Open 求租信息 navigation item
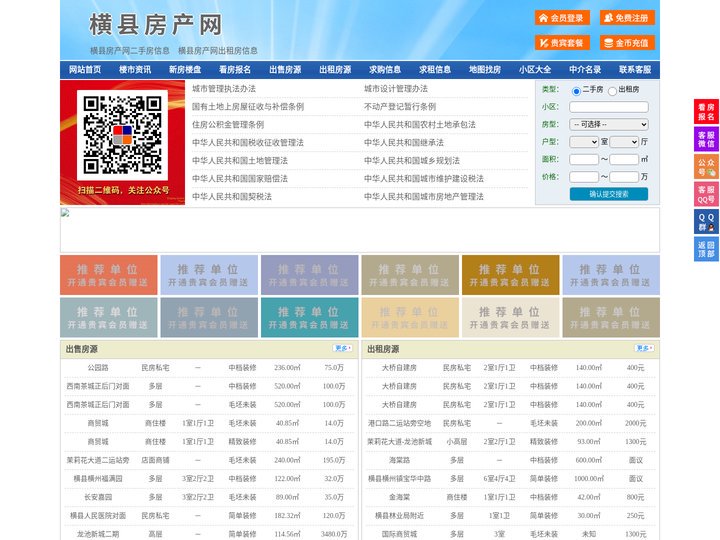720x540 pixels. pyautogui.click(x=435, y=70)
